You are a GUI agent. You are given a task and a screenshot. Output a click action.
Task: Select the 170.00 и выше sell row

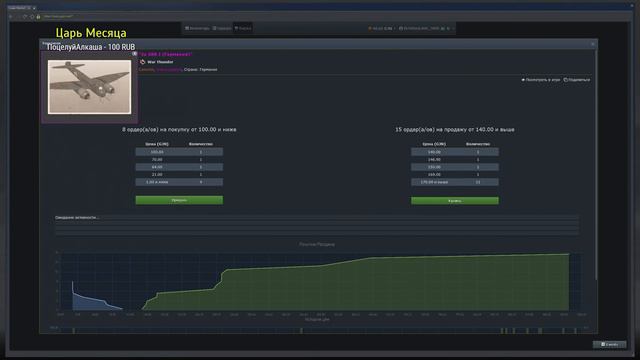[x=455, y=182]
